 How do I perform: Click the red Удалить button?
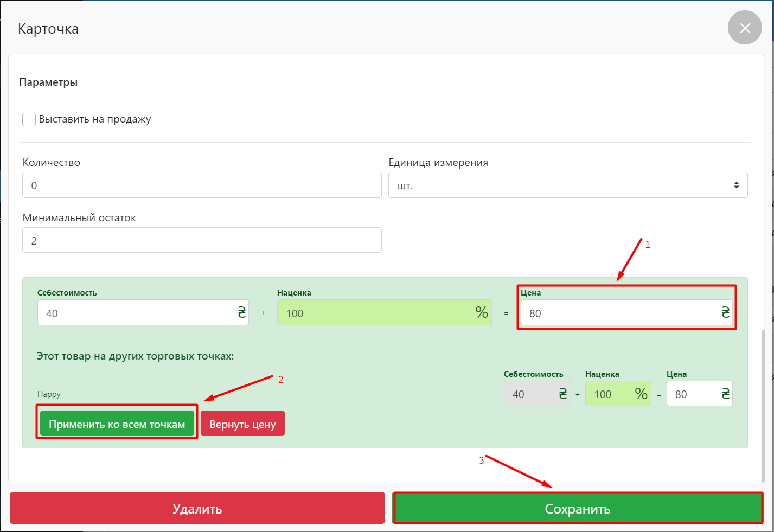tap(197, 508)
